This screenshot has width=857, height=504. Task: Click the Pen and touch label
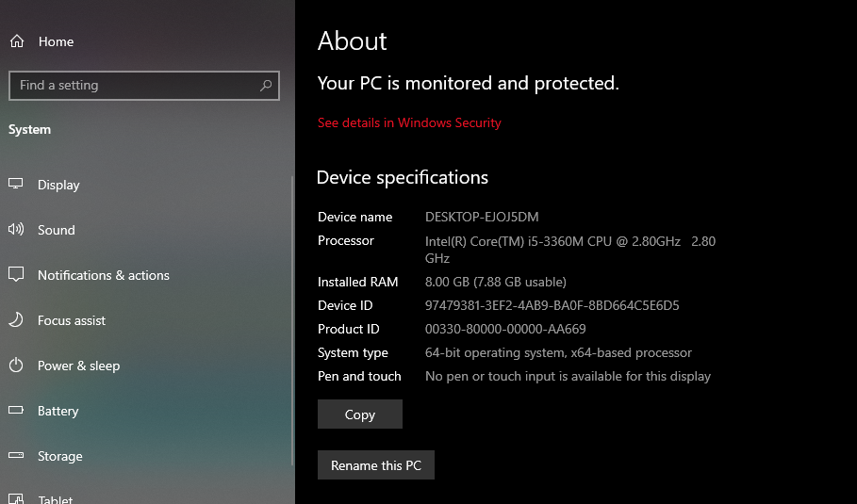click(x=359, y=376)
